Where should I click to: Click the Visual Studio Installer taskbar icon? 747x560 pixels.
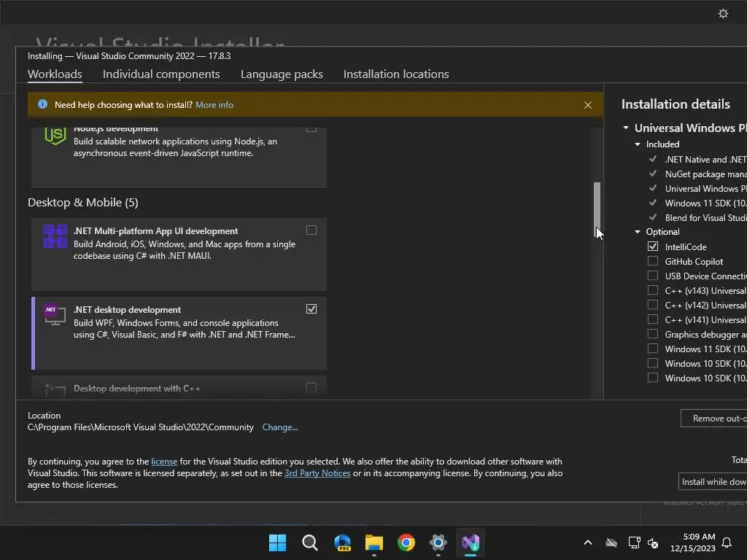(471, 542)
